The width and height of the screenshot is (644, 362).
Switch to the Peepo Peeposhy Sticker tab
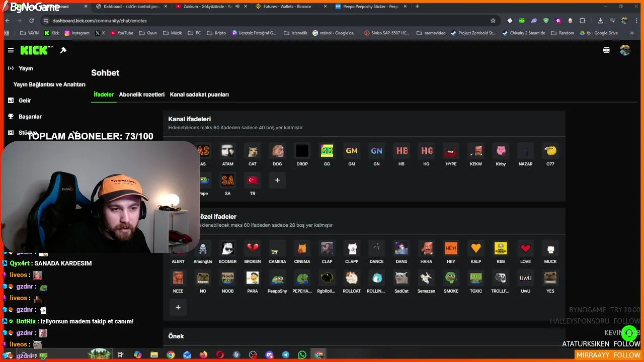[x=370, y=7]
